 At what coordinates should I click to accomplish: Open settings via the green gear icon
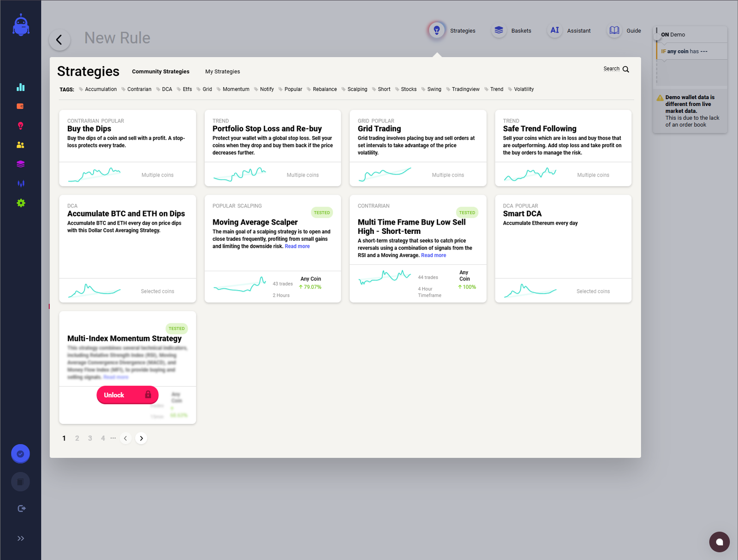pos(20,203)
